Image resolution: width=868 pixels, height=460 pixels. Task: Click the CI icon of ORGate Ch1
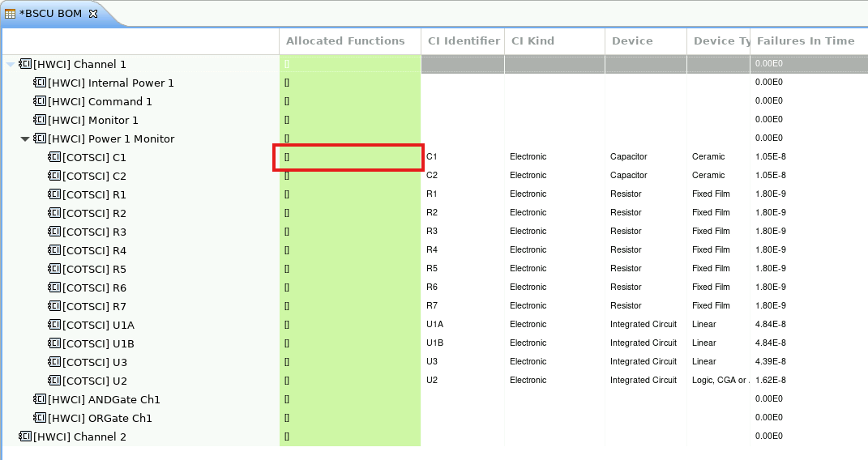point(40,418)
